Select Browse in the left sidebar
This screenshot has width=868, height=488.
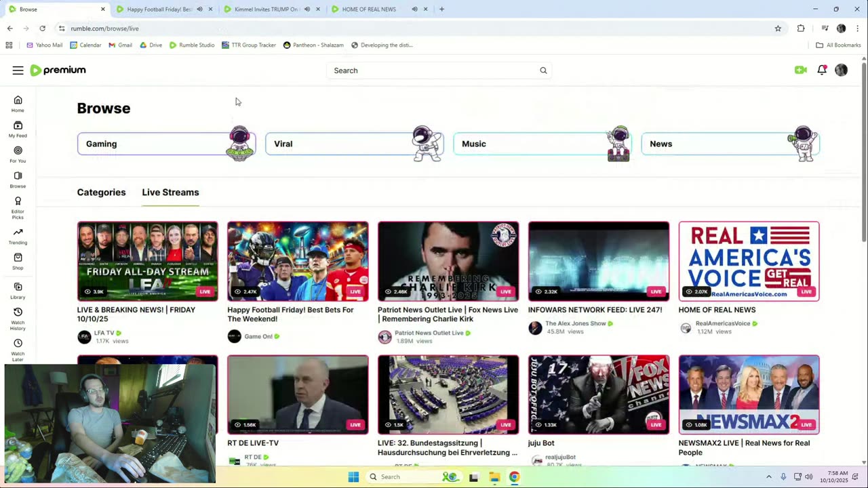(18, 180)
